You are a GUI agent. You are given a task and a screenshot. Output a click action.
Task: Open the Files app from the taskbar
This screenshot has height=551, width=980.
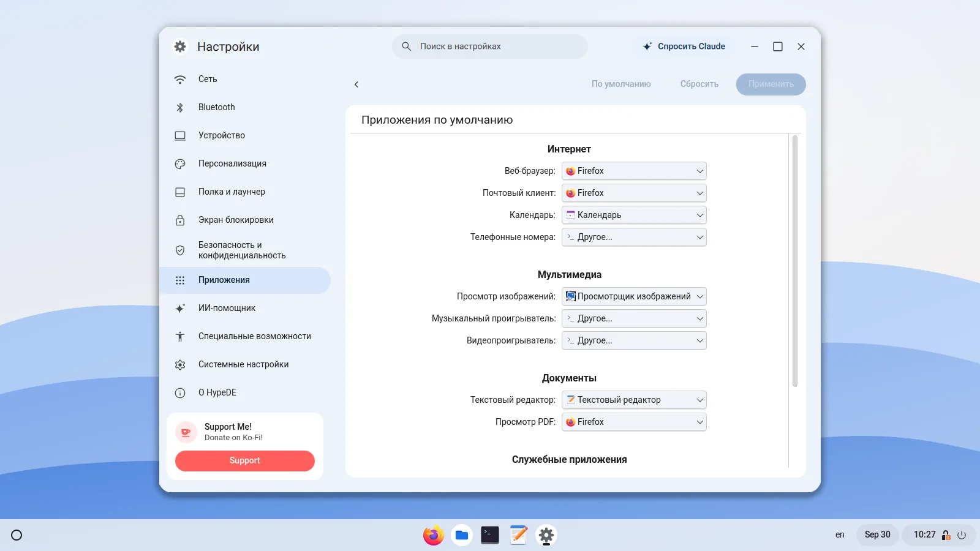462,535
